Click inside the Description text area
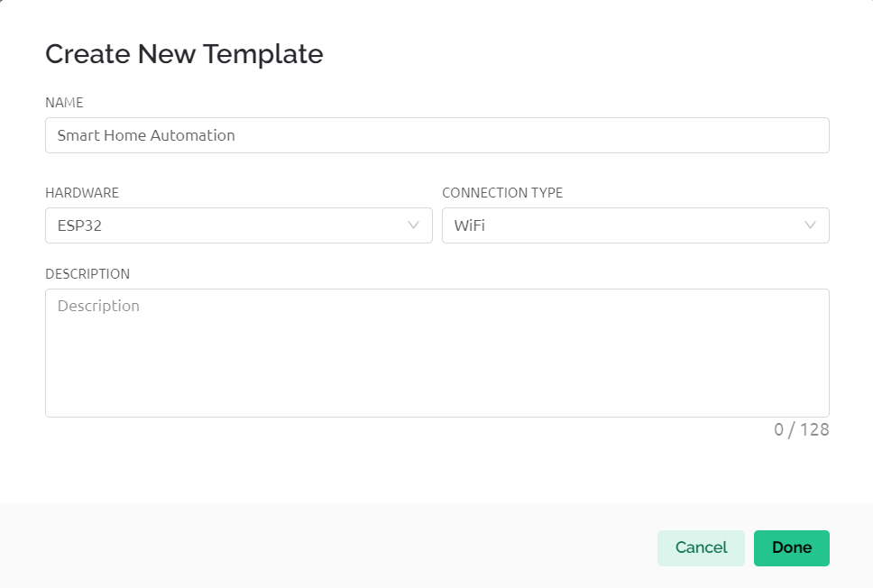Viewport: 873px width, 588px height. 436,352
